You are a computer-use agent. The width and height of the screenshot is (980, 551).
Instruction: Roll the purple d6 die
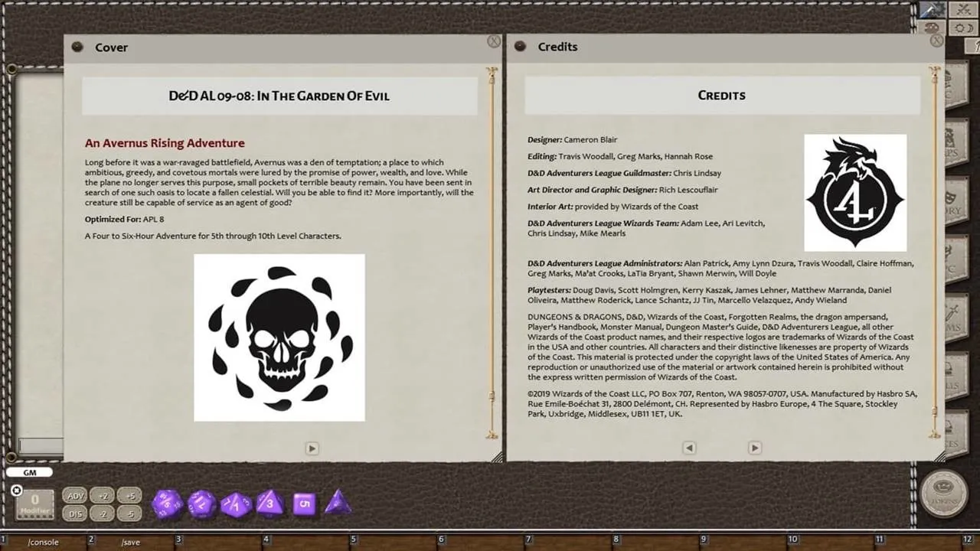(x=304, y=504)
